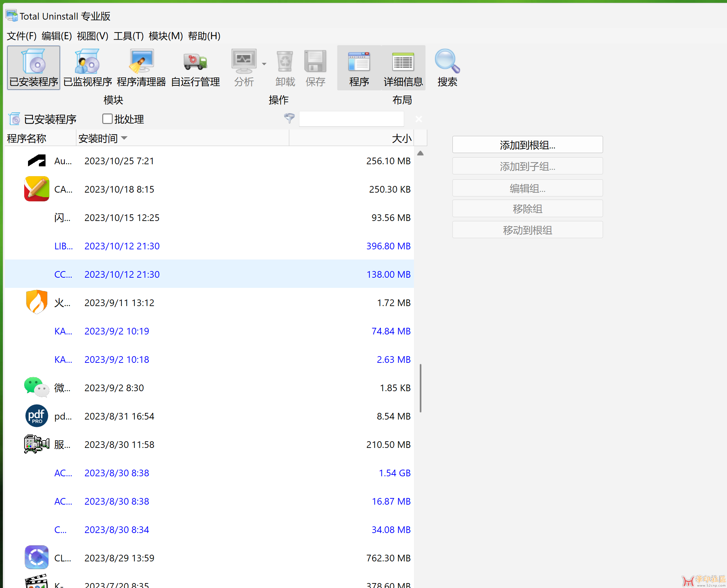Open the 程序清理器 tool
The image size is (727, 588).
pos(141,68)
